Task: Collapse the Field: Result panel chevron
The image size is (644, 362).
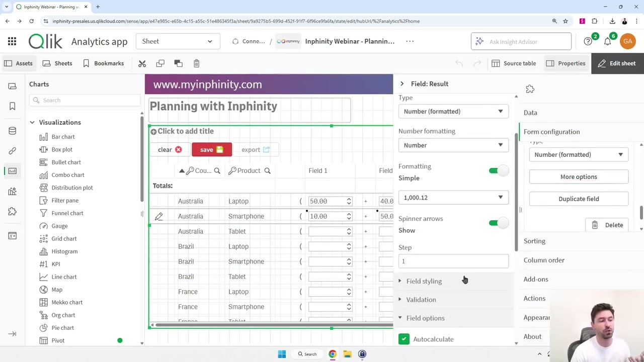Action: (402, 84)
